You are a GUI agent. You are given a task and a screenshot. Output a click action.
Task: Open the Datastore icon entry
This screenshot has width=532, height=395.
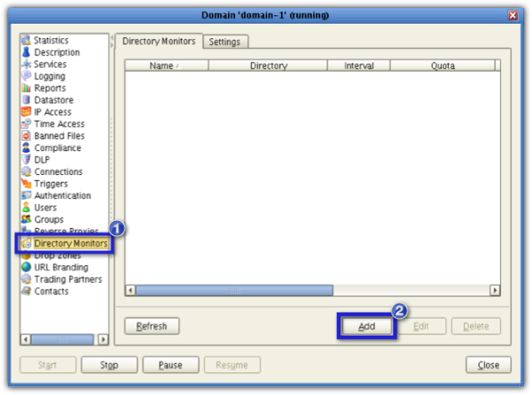point(26,100)
